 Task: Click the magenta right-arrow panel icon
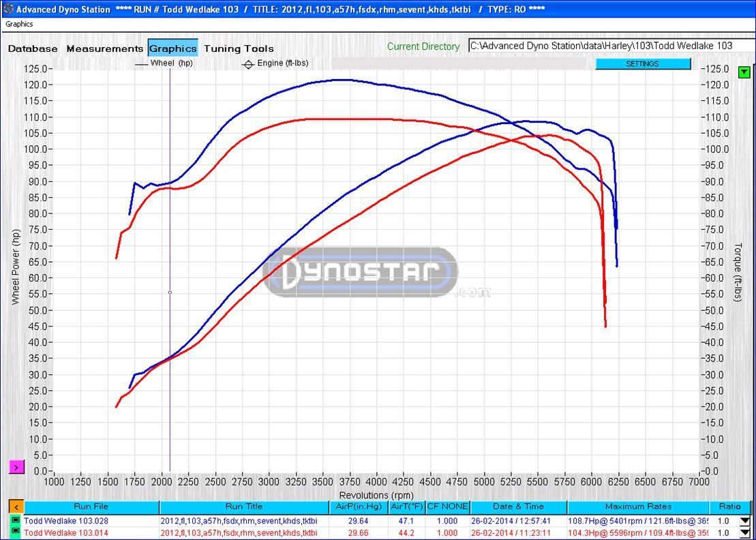[16, 467]
